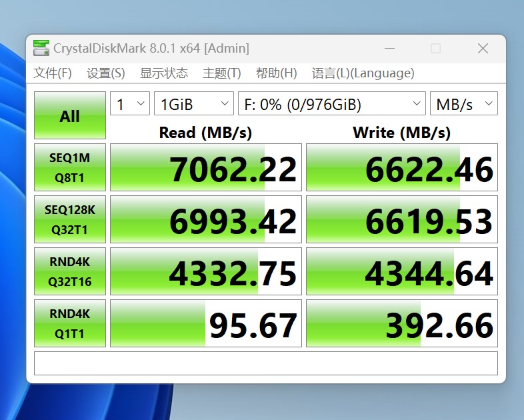The height and width of the screenshot is (420, 524).
Task: Click the Read (MB/s) column header
Action: tap(205, 133)
